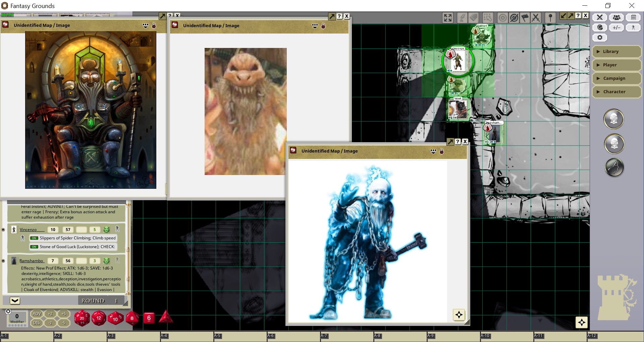Roll the d4 pyramid die

pos(166,317)
